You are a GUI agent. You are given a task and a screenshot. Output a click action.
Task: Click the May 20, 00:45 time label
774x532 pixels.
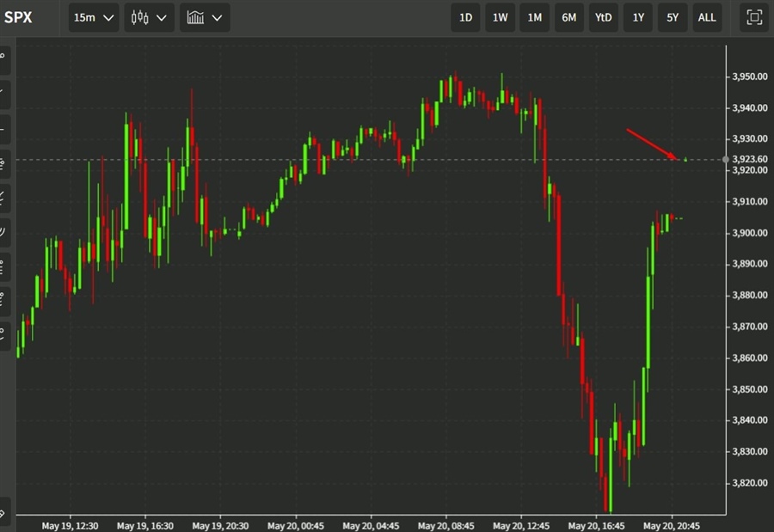coord(296,526)
